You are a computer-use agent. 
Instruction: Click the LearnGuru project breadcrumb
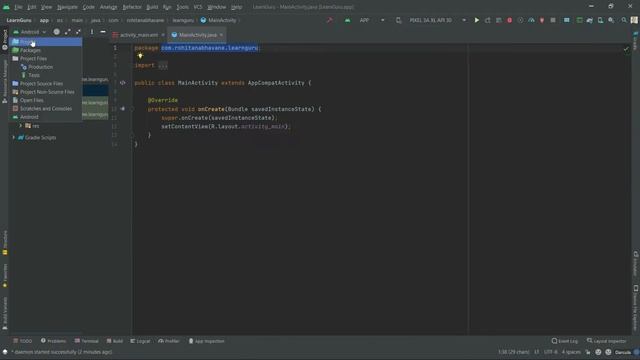pos(19,20)
